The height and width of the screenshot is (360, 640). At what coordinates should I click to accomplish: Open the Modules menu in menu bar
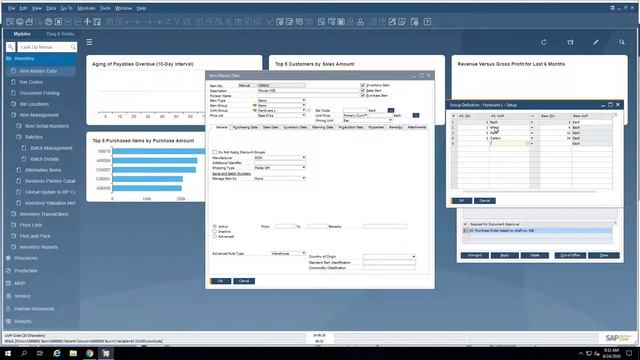(x=86, y=8)
